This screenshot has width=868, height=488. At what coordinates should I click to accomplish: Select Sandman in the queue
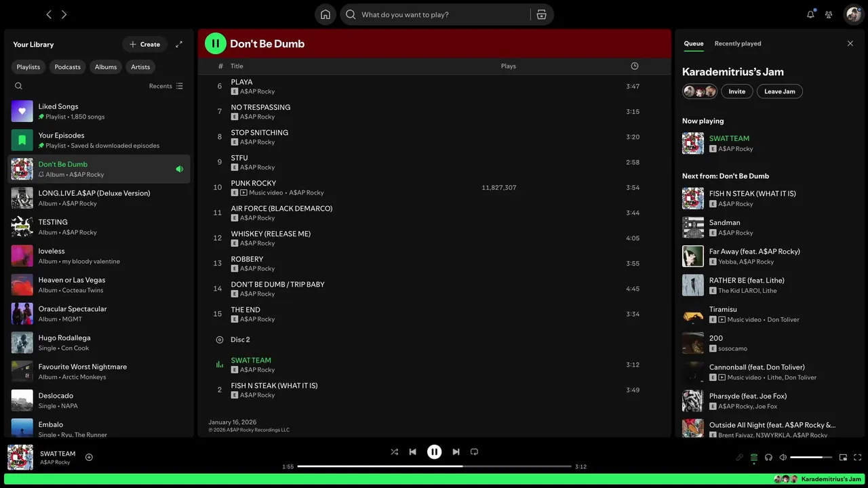click(x=770, y=227)
